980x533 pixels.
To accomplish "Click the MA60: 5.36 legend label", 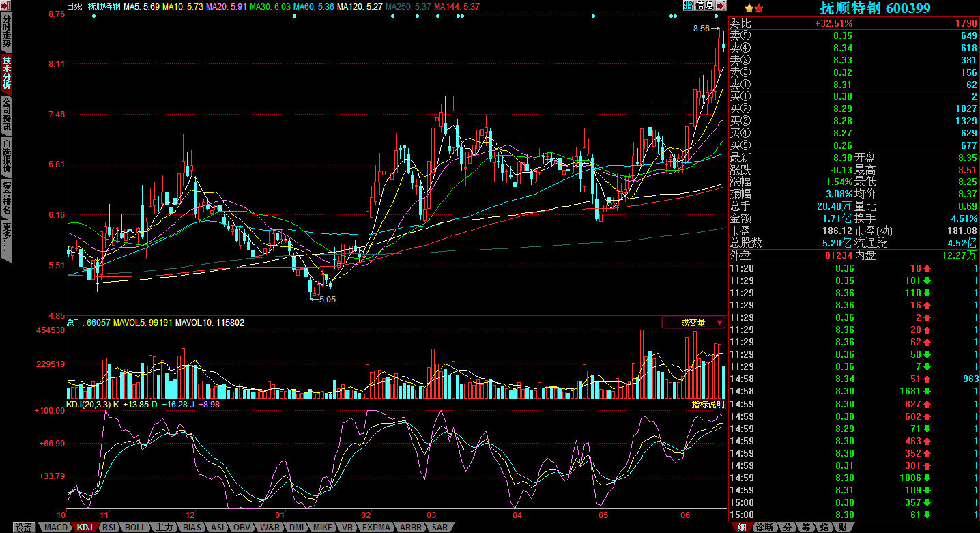I will 314,6.
